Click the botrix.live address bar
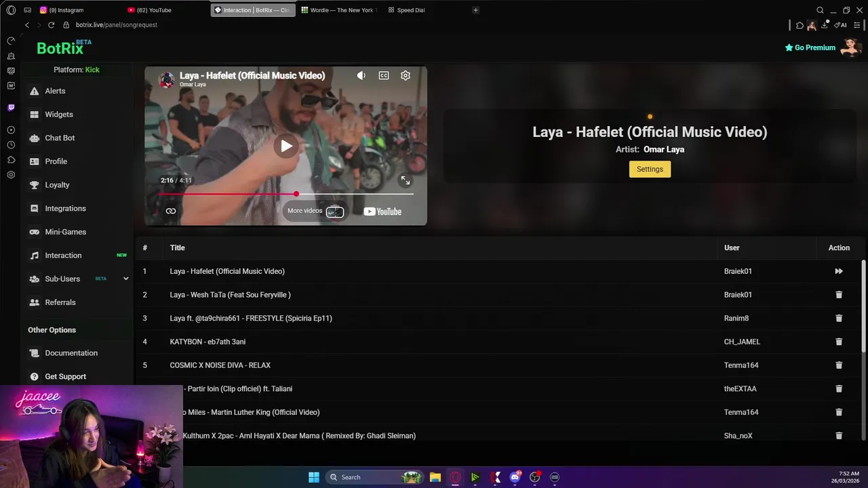The width and height of the screenshot is (868, 488). pos(116,25)
